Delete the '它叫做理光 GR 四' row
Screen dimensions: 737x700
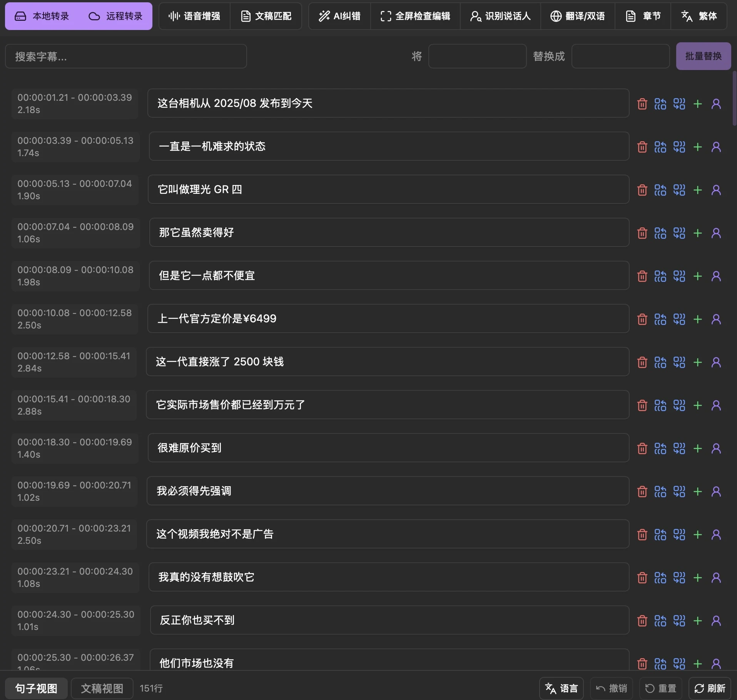tap(642, 190)
